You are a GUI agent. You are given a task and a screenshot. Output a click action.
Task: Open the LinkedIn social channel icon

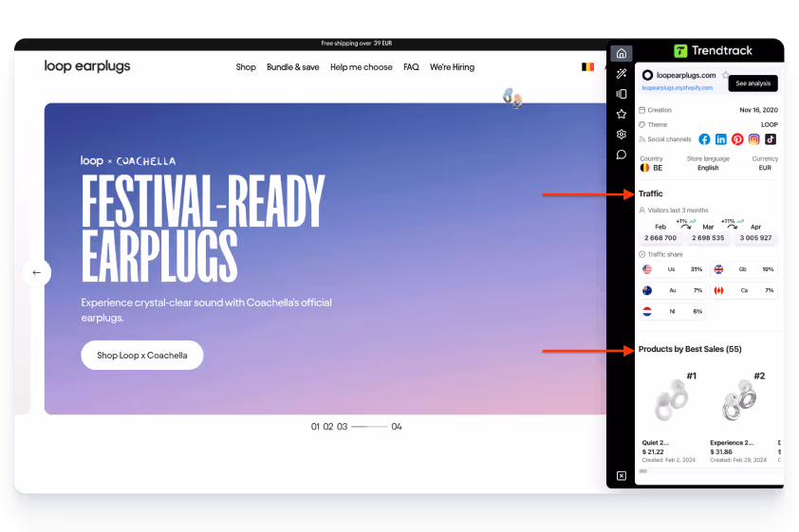720,139
